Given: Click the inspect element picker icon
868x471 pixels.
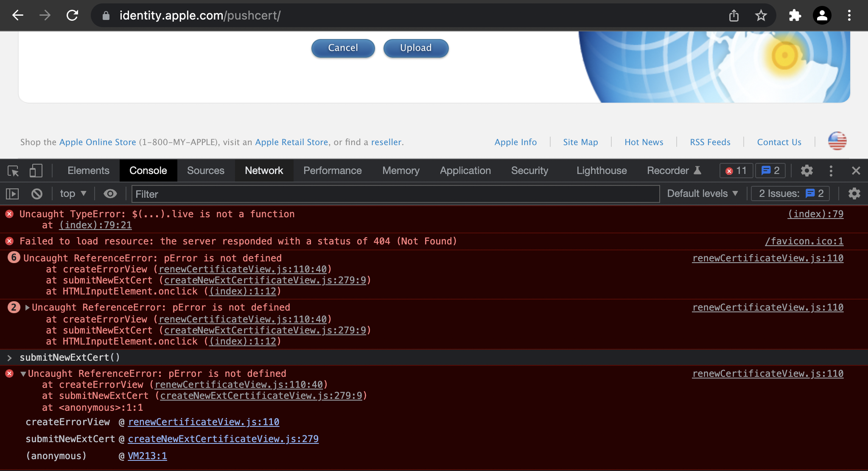Looking at the screenshot, I should [x=13, y=171].
